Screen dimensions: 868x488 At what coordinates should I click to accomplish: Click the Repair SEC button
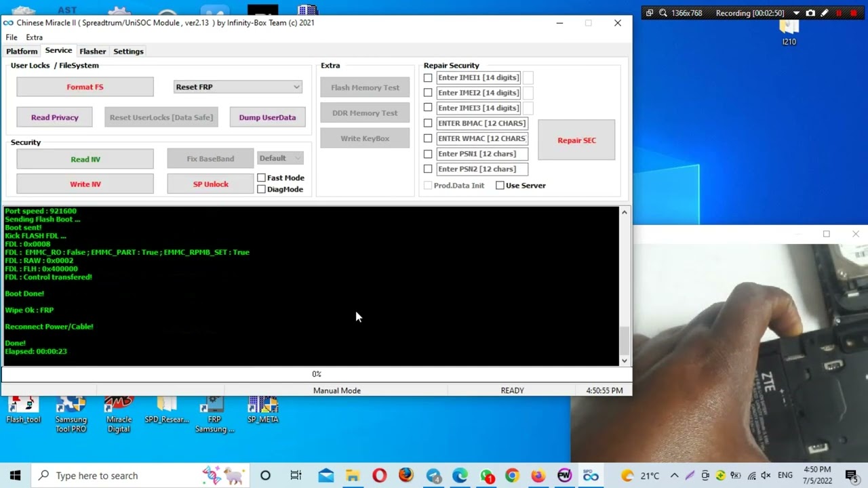coord(576,140)
